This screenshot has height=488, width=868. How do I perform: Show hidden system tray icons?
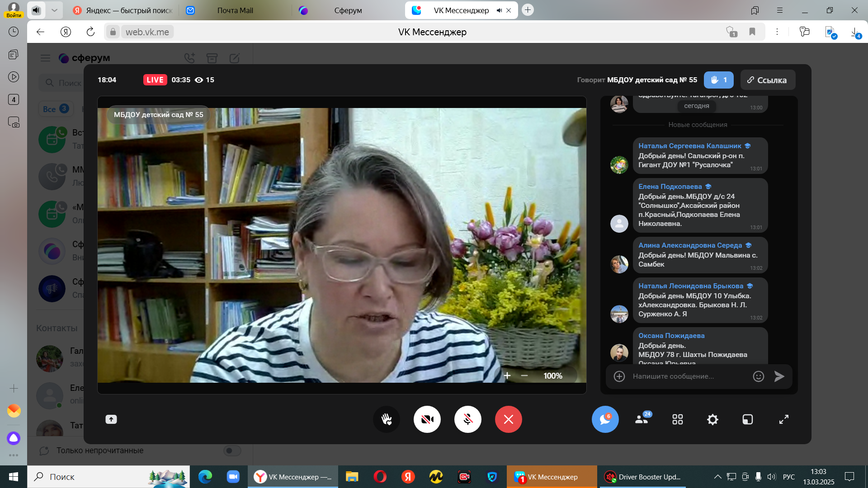[x=717, y=477]
